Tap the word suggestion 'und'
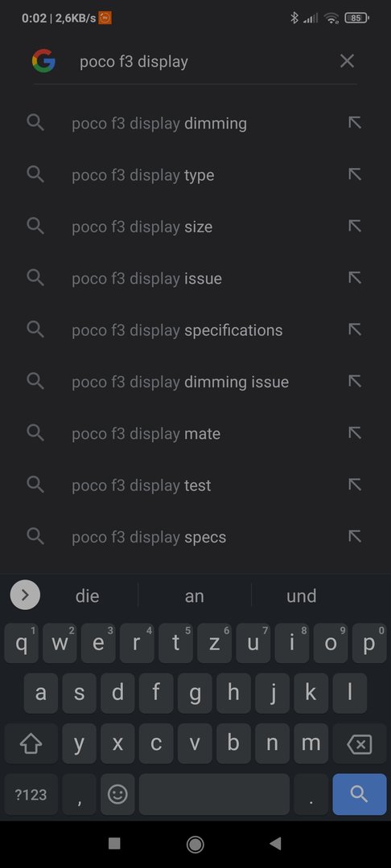 click(301, 596)
